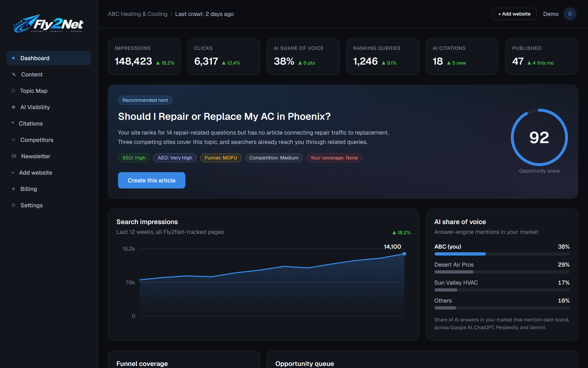Go to the Content section
Viewport: 588px width, 368px height.
click(x=49, y=74)
